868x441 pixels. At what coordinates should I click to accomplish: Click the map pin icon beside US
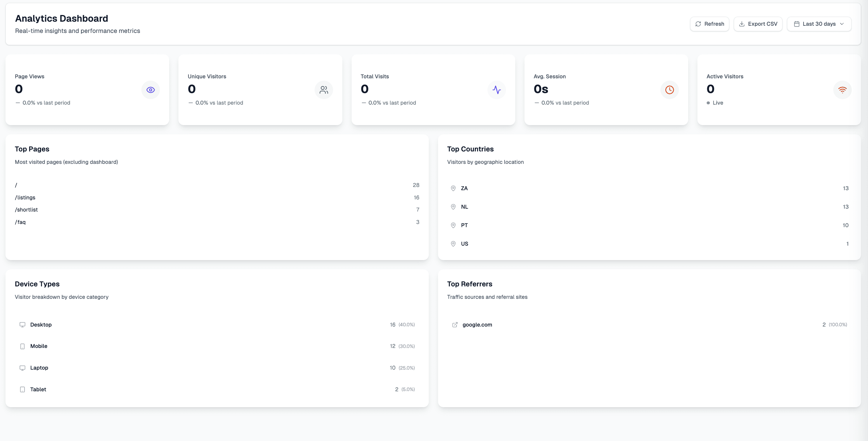tap(453, 244)
